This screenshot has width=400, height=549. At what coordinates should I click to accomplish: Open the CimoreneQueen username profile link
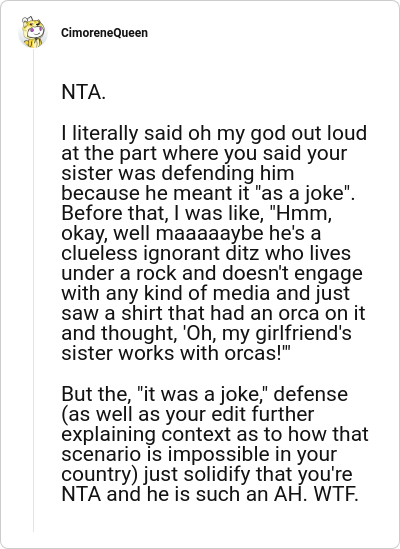[x=104, y=33]
